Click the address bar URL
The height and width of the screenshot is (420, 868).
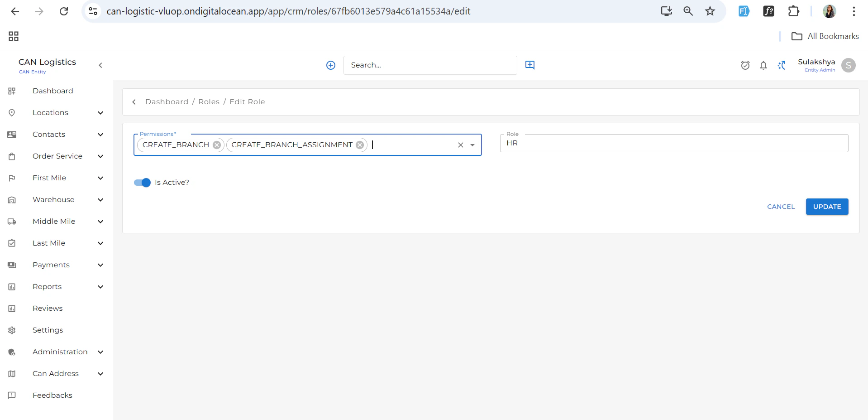(x=288, y=11)
